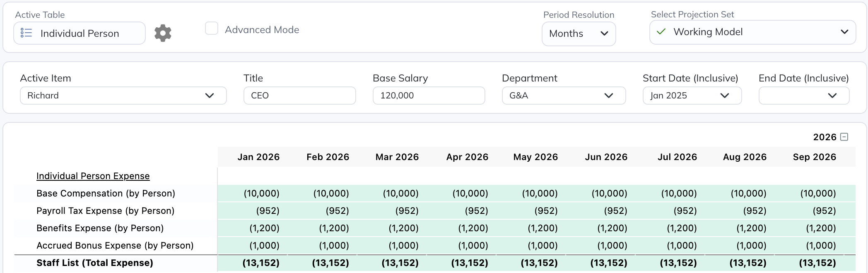The image size is (868, 273).
Task: Select the Payroll Tax Expense row label
Action: pos(105,211)
